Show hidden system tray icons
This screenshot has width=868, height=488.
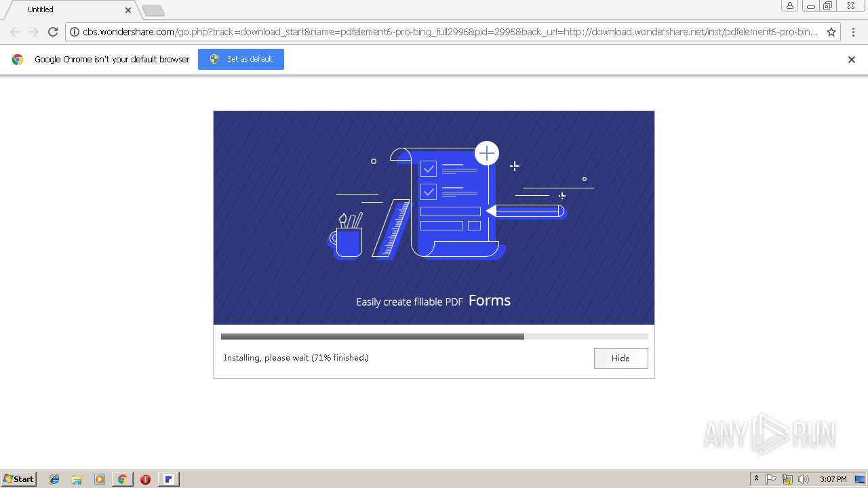point(756,479)
